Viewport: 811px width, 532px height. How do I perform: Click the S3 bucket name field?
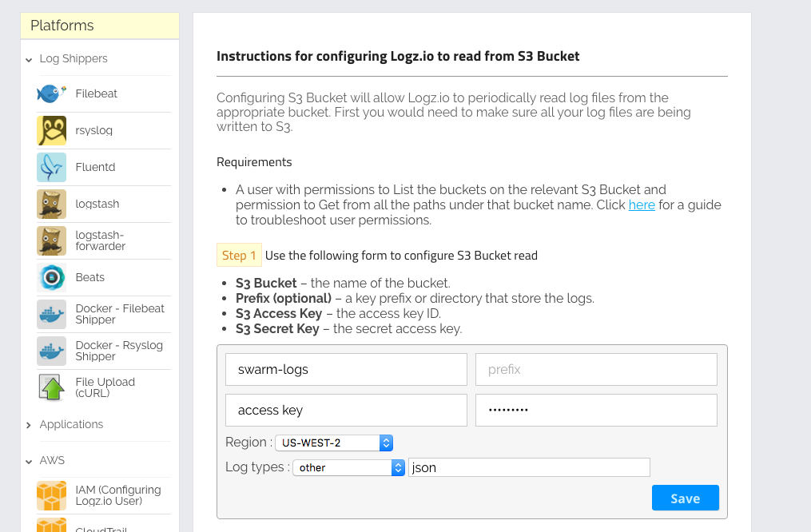point(346,369)
